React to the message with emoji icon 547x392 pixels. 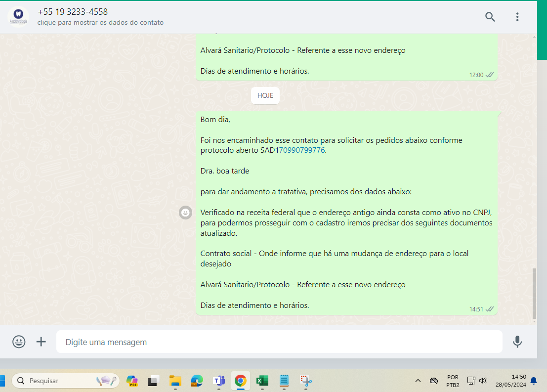[x=186, y=212]
